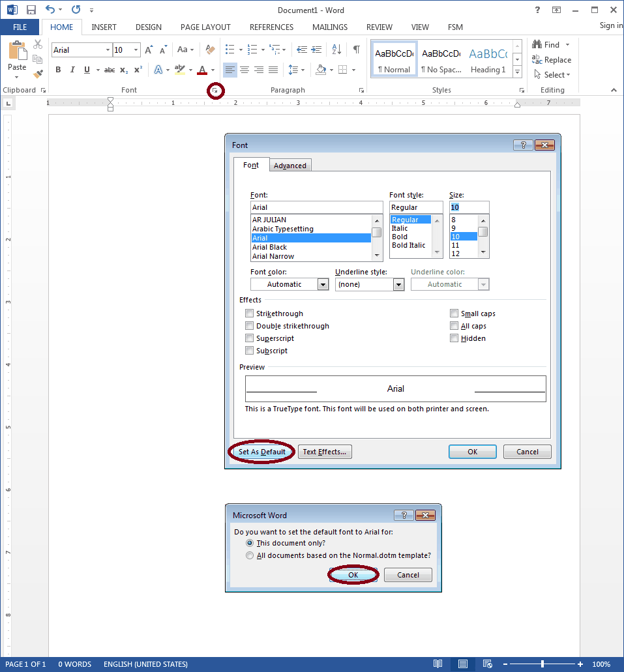
Task: Open the Underline style dropdown
Action: coord(399,284)
